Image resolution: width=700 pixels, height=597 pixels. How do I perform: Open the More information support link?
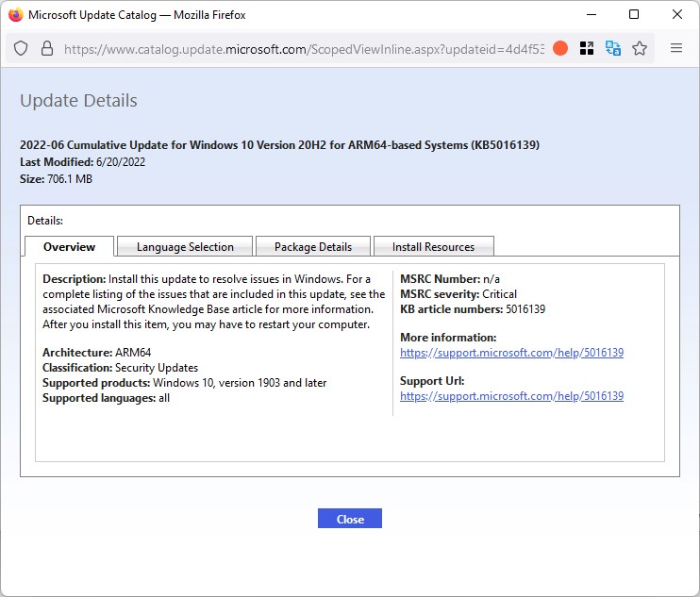point(511,353)
